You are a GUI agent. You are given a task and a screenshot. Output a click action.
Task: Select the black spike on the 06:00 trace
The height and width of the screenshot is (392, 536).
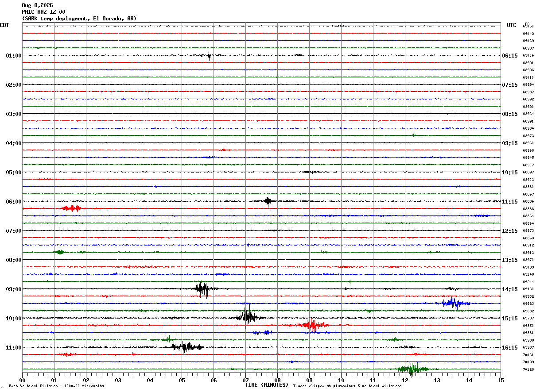pos(268,201)
